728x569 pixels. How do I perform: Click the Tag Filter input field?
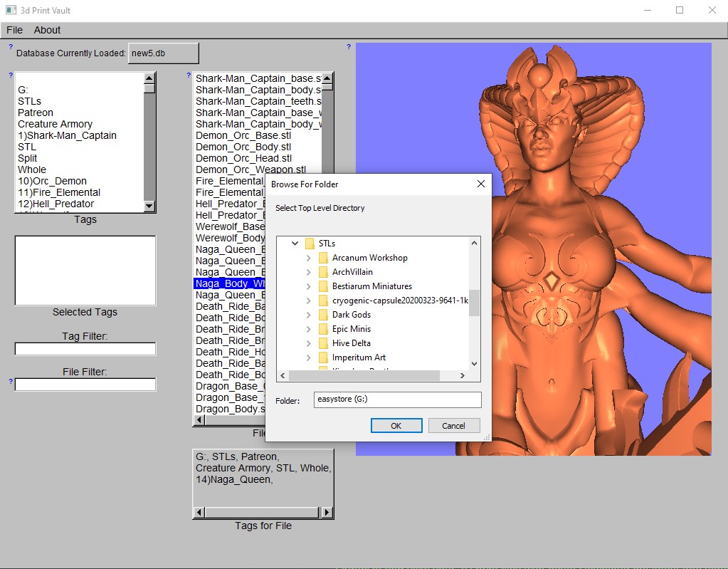tap(85, 349)
